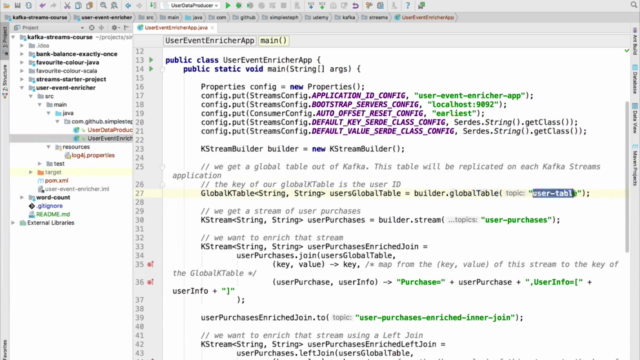This screenshot has height=360, width=640.
Task: Click the Copy icon in toolbar
Action: point(78,6)
